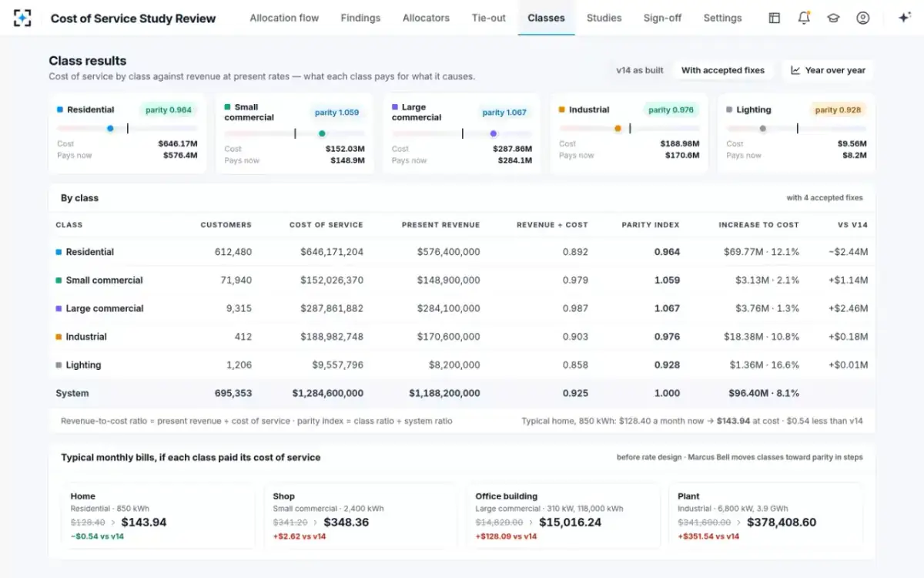Select the Classes tab
The width and height of the screenshot is (924, 578).
click(547, 18)
